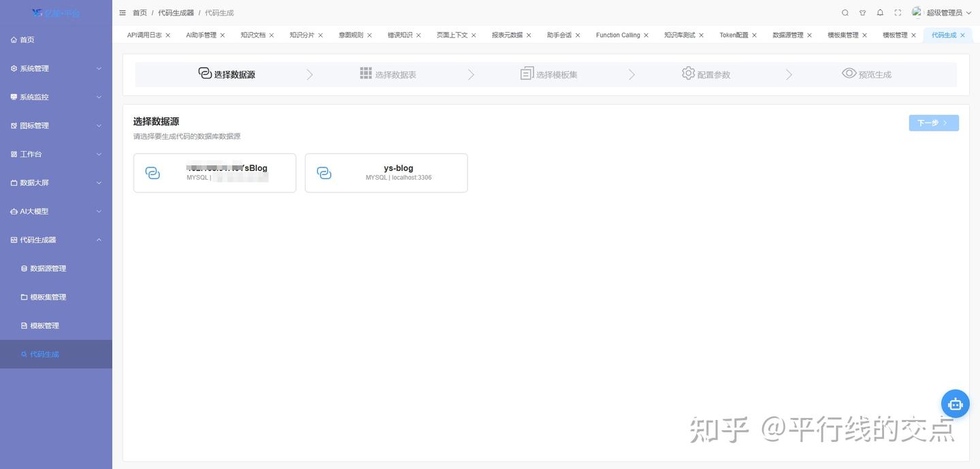The height and width of the screenshot is (469, 980).
Task: Switch to AI助手管理 tab
Action: (201, 35)
